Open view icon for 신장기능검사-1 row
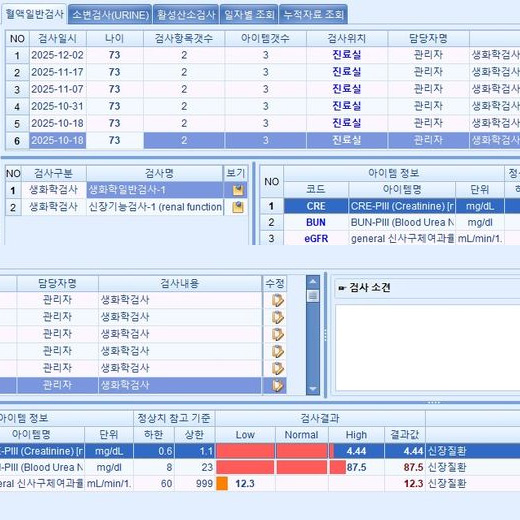520x520 pixels. click(x=238, y=207)
